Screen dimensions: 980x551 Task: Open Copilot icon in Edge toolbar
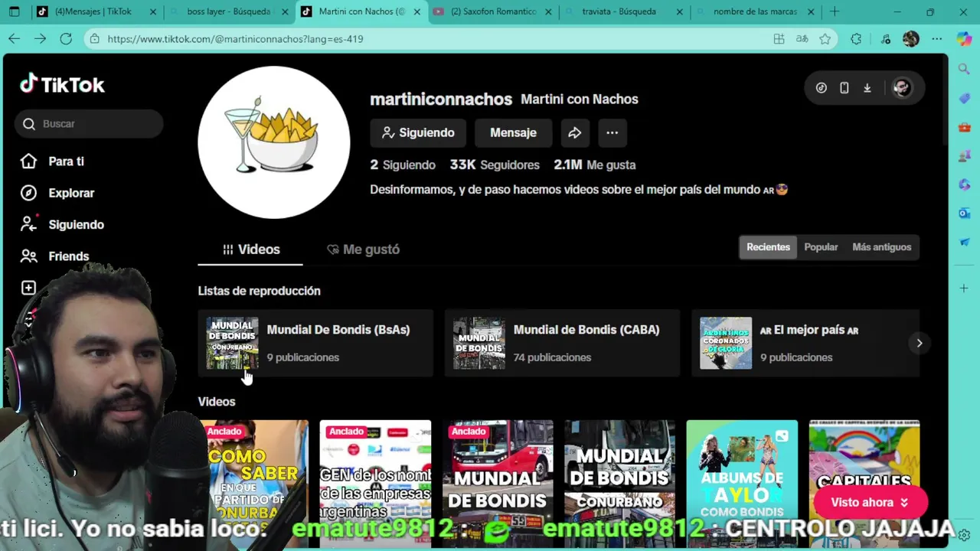coord(964,39)
